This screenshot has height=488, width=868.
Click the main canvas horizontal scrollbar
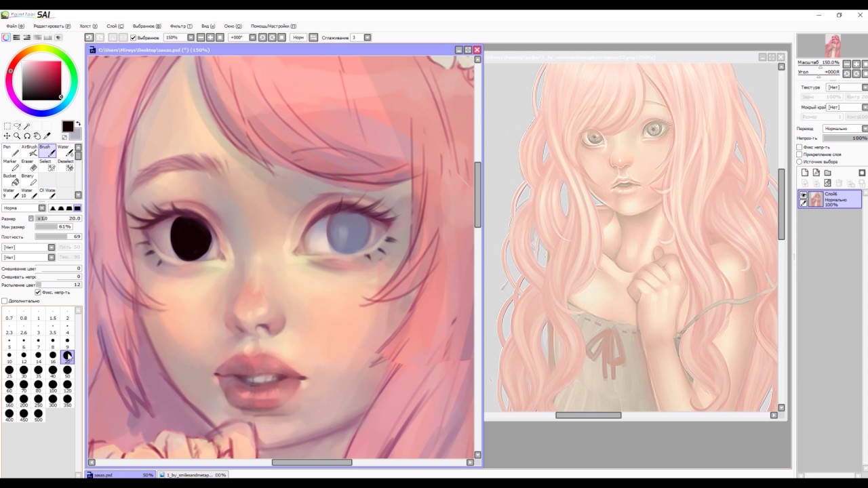(x=312, y=462)
